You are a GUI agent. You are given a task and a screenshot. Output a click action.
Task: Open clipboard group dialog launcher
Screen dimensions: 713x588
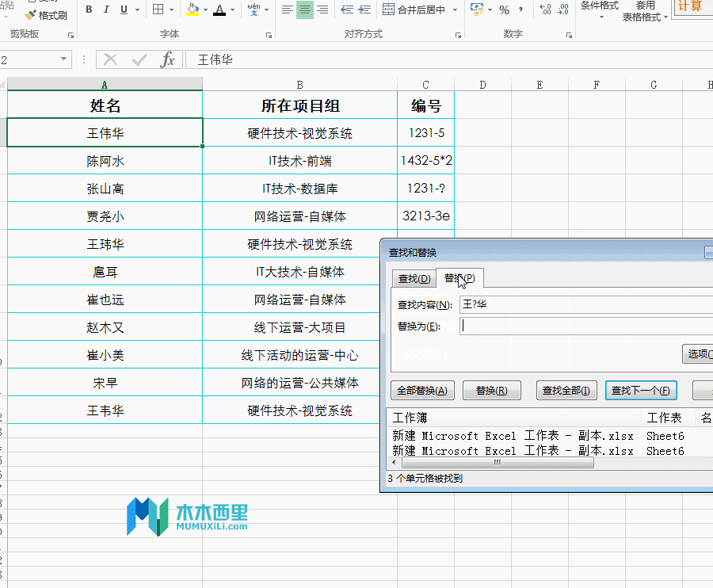(71, 35)
